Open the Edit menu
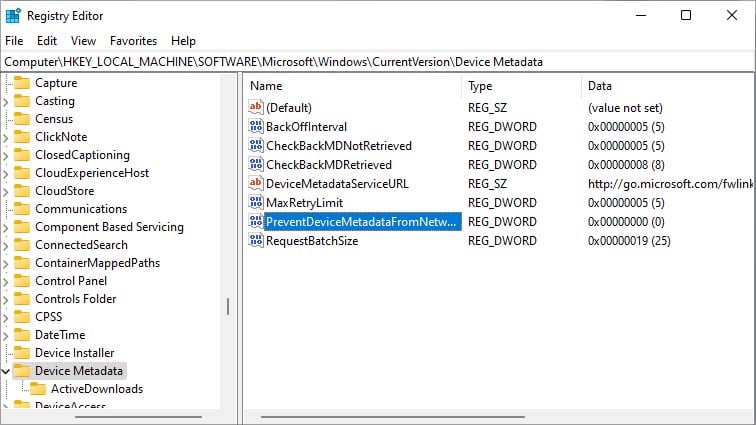 47,41
